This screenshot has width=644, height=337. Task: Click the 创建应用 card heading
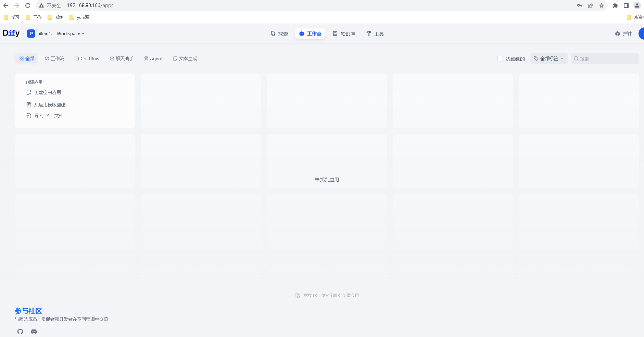pyautogui.click(x=34, y=82)
